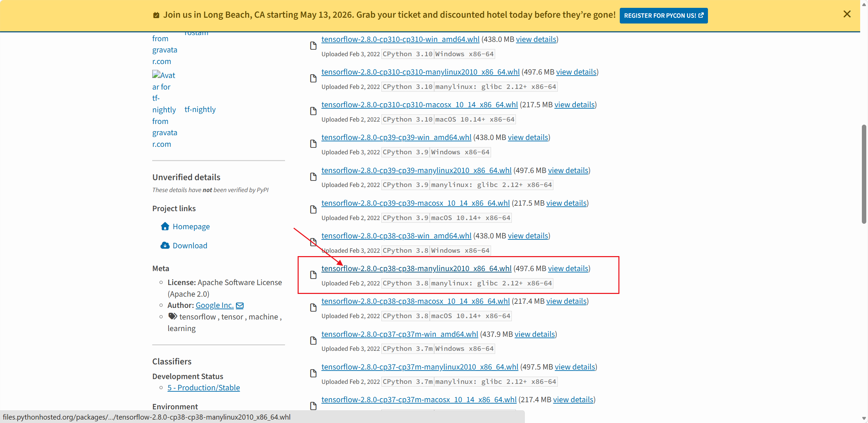Screen dimensions: 868x423
Task: Click file icon beside cp37m win_amd64 wheel
Action: (313, 341)
